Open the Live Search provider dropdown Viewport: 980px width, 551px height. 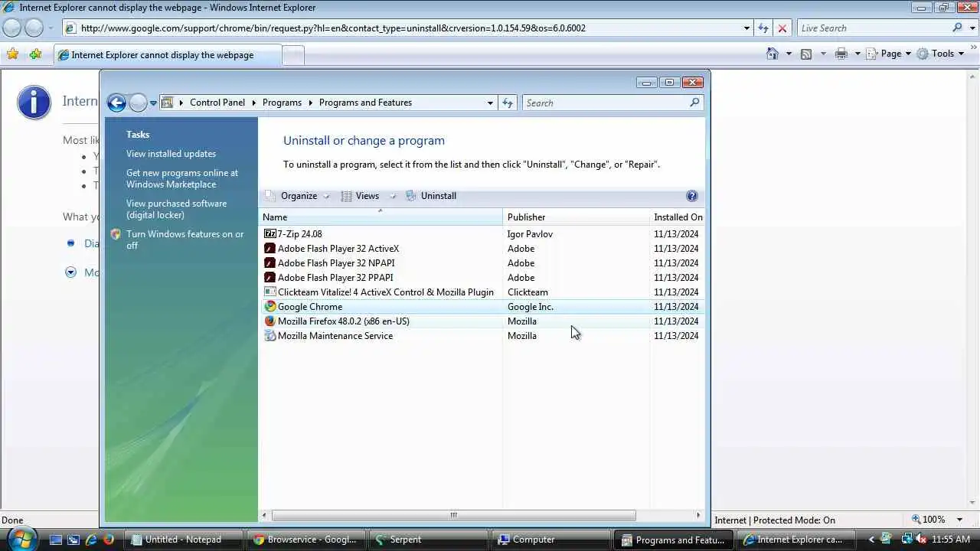[x=973, y=28]
